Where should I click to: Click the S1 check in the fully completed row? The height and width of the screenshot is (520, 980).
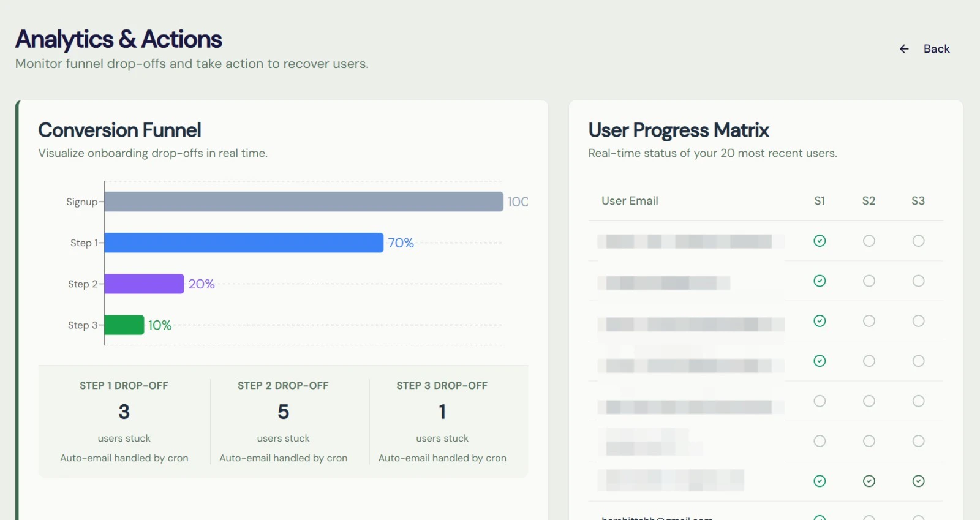click(x=820, y=481)
